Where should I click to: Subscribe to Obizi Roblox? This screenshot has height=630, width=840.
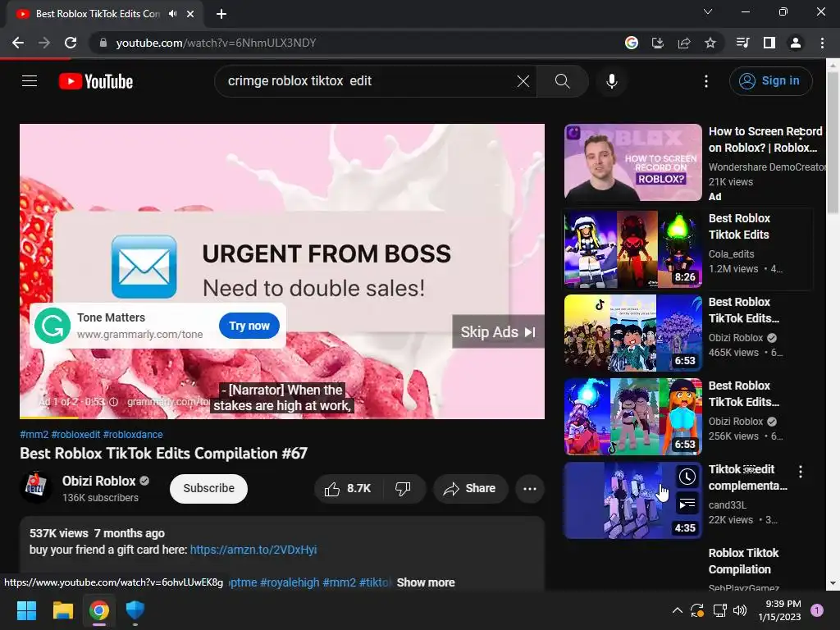coord(208,489)
